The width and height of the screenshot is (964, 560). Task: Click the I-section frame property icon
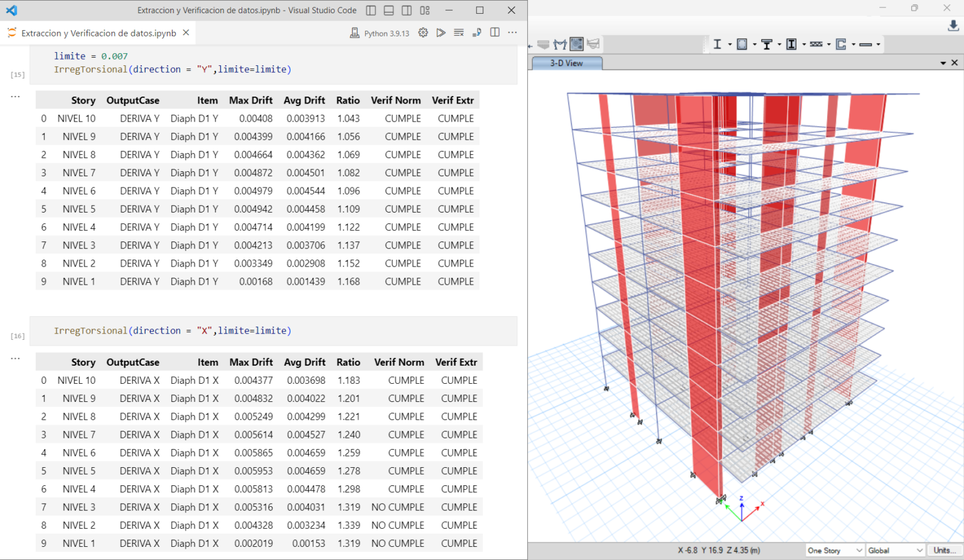pos(717,44)
